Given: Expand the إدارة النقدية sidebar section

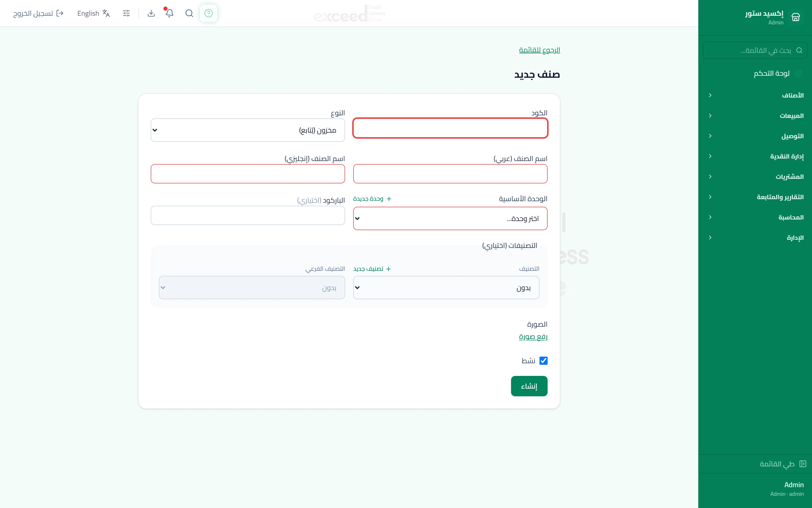Looking at the screenshot, I should [x=755, y=156].
